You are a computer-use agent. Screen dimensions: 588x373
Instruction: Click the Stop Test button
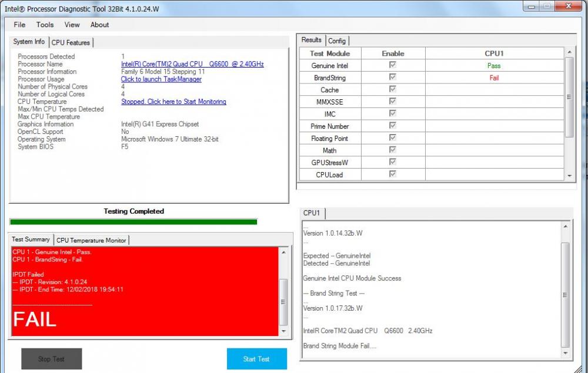click(x=51, y=359)
